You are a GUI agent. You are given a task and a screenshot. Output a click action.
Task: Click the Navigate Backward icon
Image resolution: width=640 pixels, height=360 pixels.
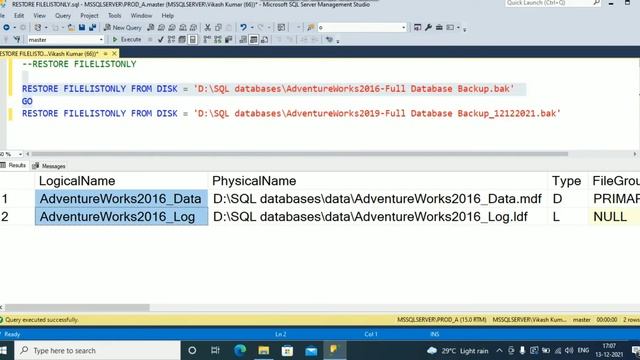pyautogui.click(x=6, y=27)
